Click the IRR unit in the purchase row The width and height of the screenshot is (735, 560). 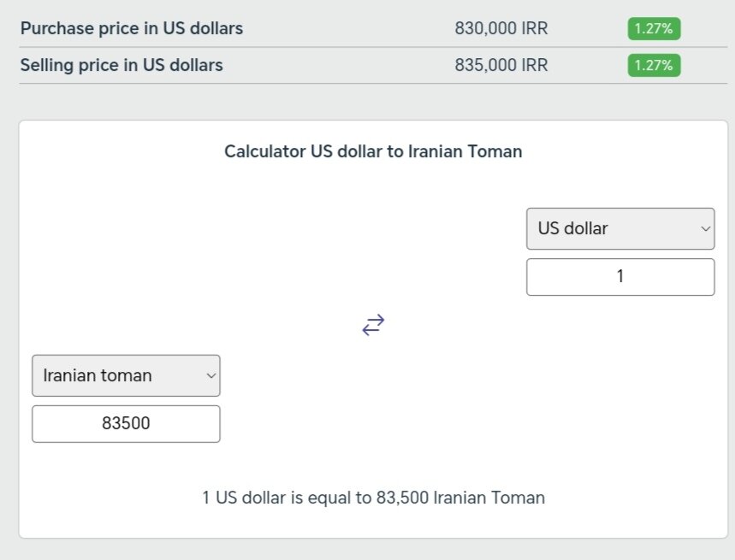[534, 28]
